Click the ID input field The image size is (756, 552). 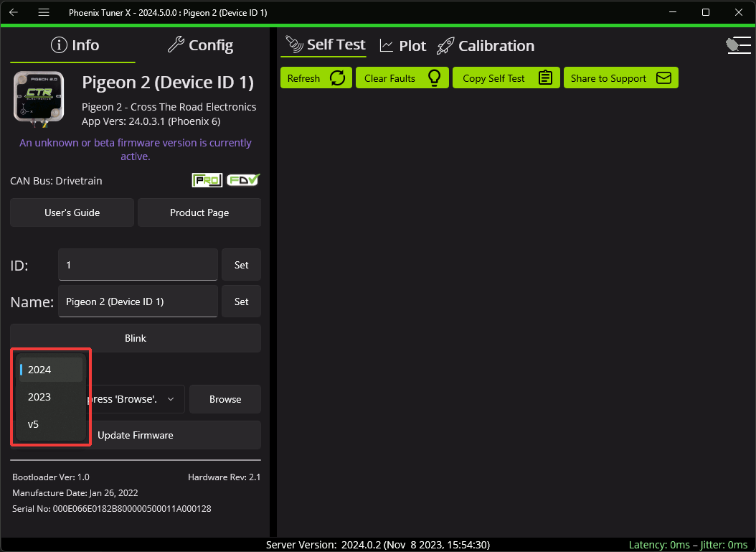pyautogui.click(x=138, y=264)
